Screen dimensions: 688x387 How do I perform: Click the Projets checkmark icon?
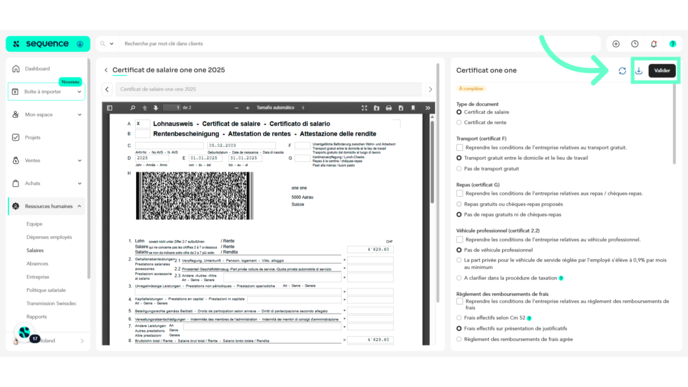pos(16,137)
